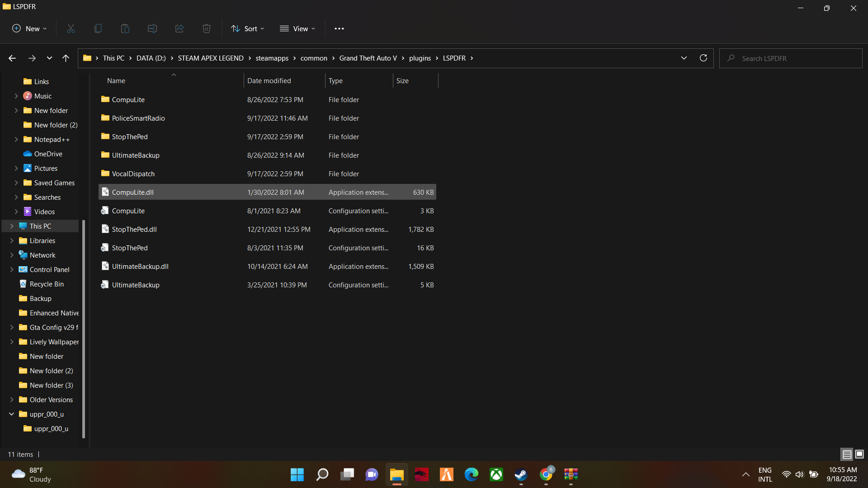Refresh the LSPDFR folder view

coord(703,58)
